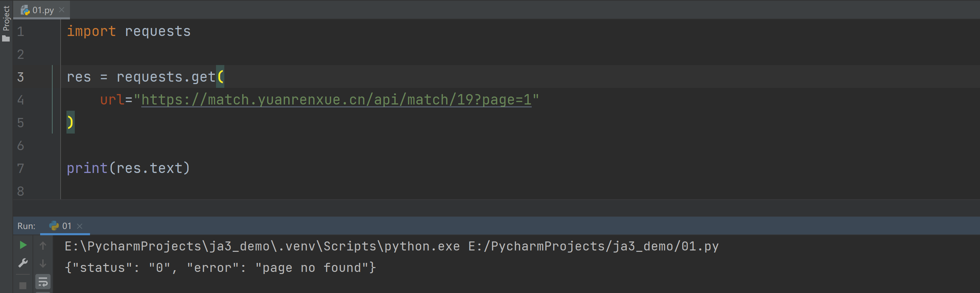Close the 01 Run tab

coord(80,226)
